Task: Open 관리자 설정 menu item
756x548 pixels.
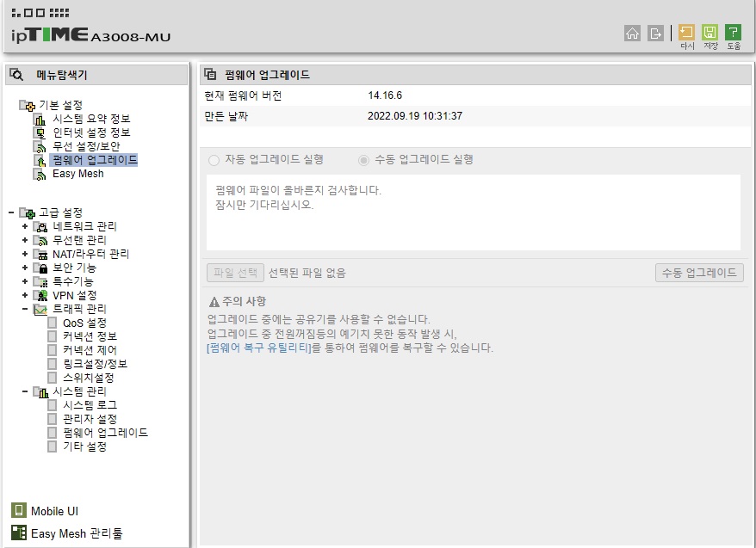Action: [90, 419]
